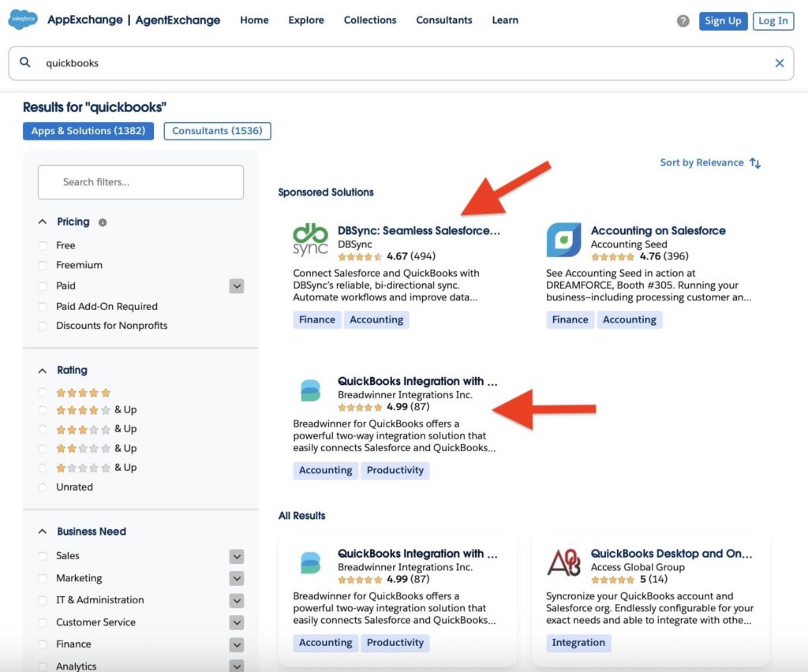Check the Discounts for Nonprofits filter

[x=43, y=326]
